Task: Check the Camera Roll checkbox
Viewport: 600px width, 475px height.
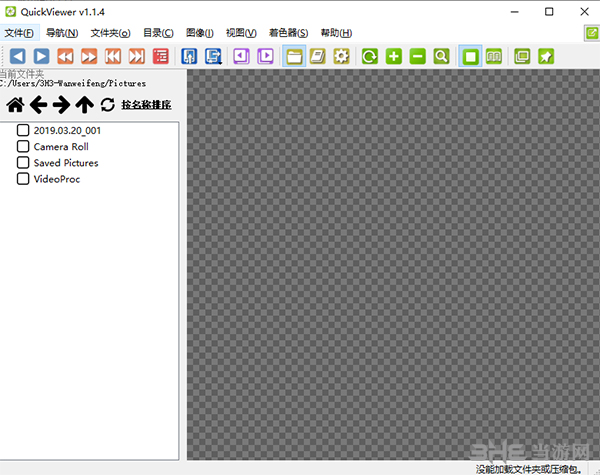Action: [23, 146]
